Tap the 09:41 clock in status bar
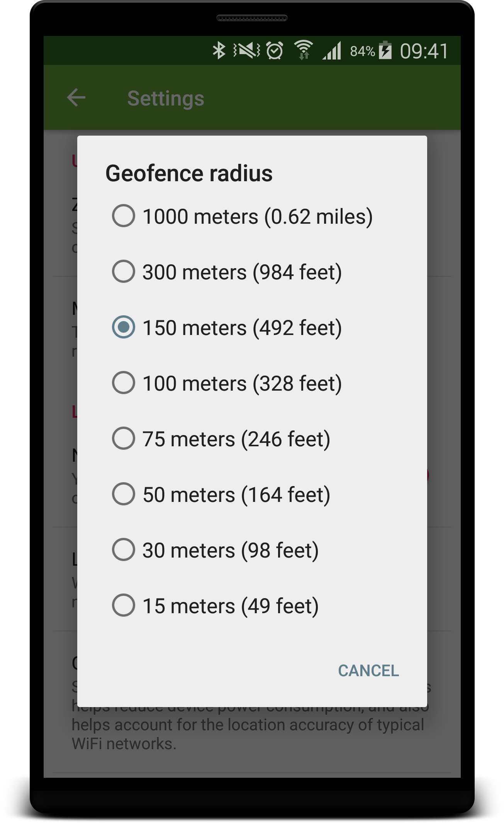This screenshot has height=823, width=504. (424, 51)
